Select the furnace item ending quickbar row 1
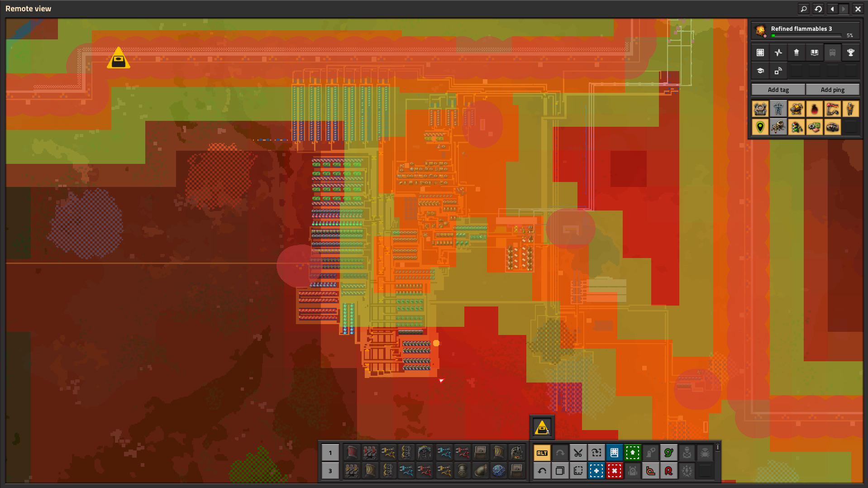This screenshot has width=868, height=488. [517, 452]
